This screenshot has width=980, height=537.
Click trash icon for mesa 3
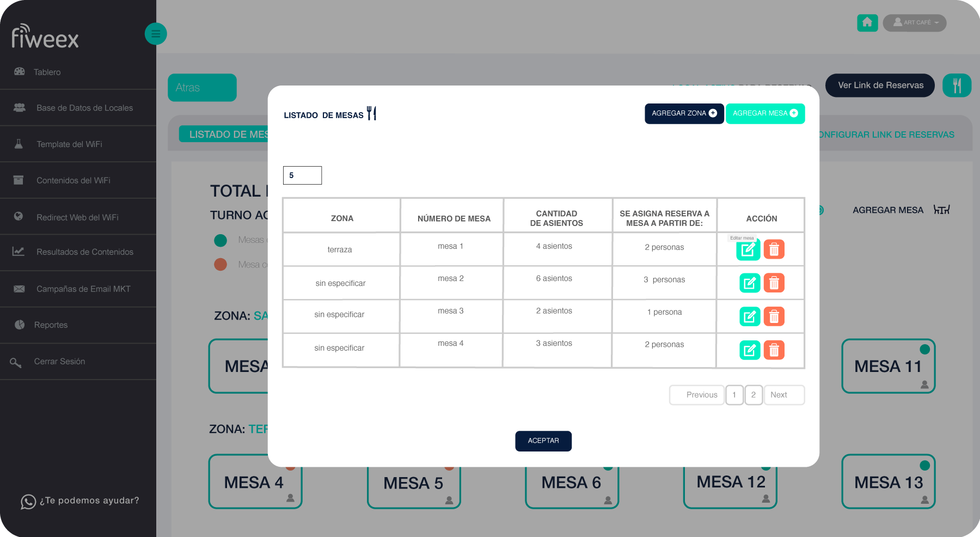click(x=774, y=316)
